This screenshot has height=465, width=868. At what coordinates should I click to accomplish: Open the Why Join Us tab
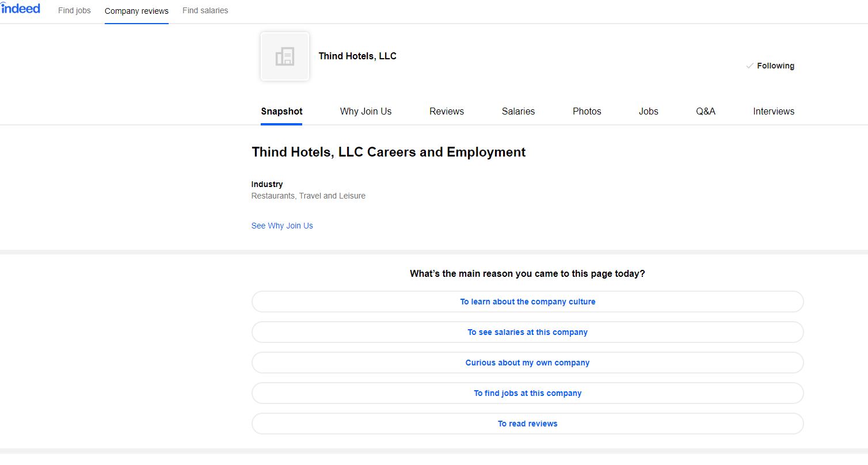pyautogui.click(x=366, y=112)
